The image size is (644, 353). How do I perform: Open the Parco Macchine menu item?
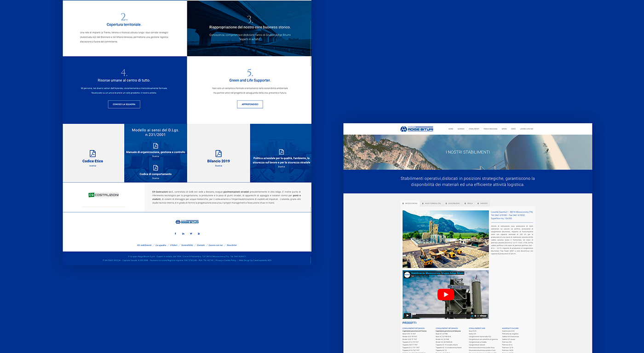[x=490, y=129]
